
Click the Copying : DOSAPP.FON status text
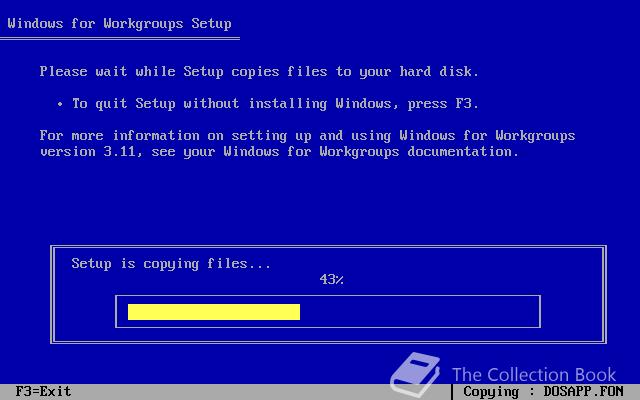543,392
